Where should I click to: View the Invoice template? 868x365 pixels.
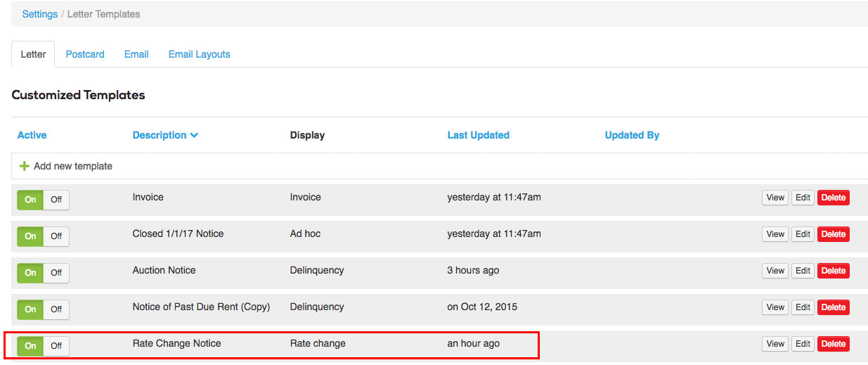pyautogui.click(x=775, y=198)
